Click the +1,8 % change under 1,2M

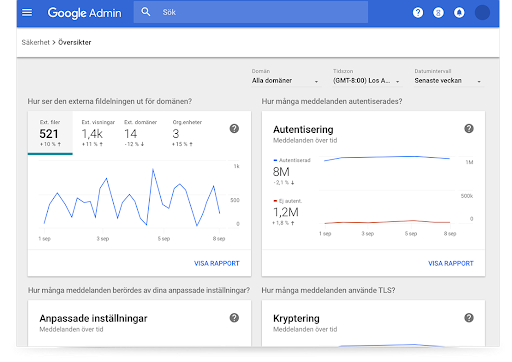[x=283, y=223]
